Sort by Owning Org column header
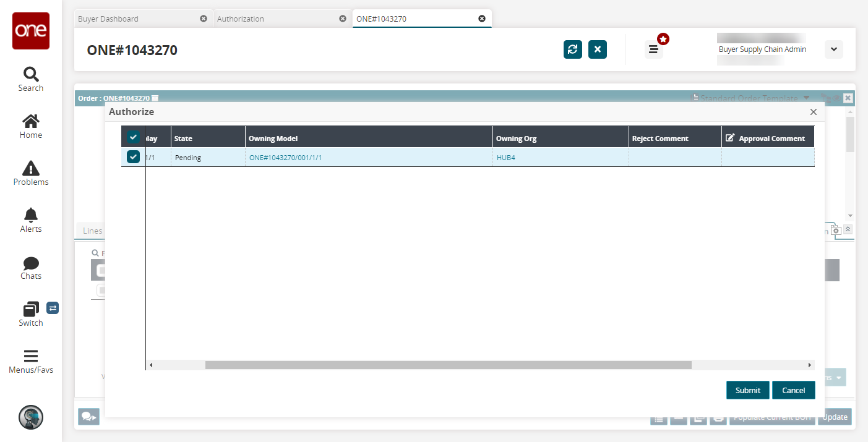The image size is (868, 442). pos(561,138)
